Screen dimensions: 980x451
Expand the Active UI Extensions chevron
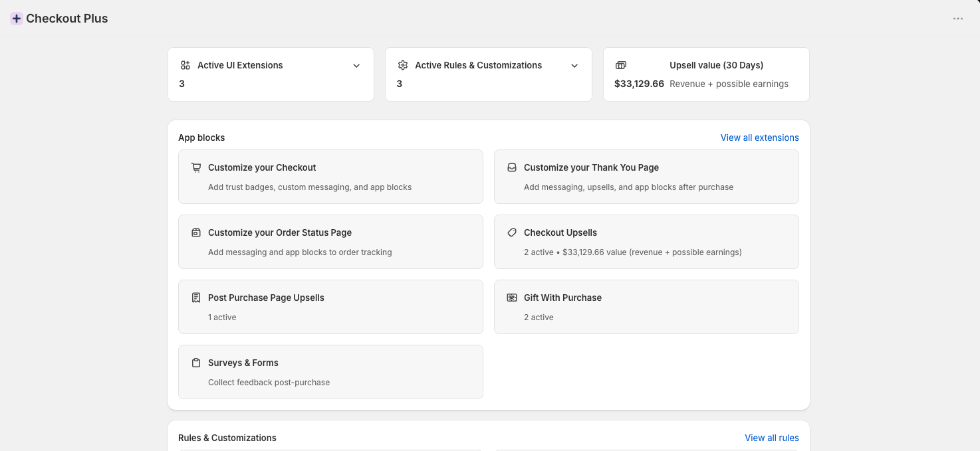[356, 66]
